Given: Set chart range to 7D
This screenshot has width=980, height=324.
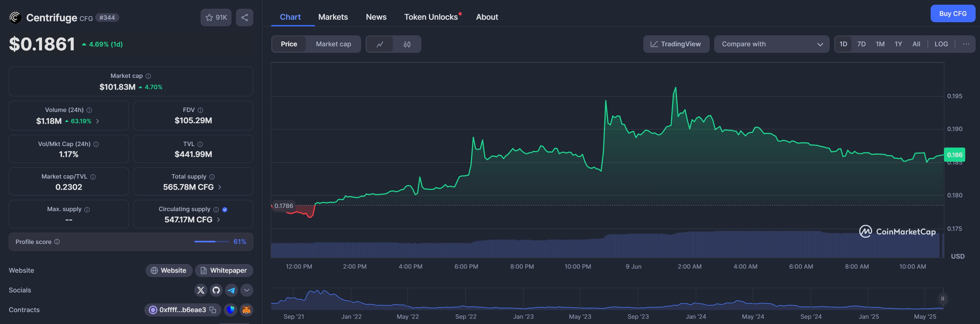Looking at the screenshot, I should click(861, 44).
